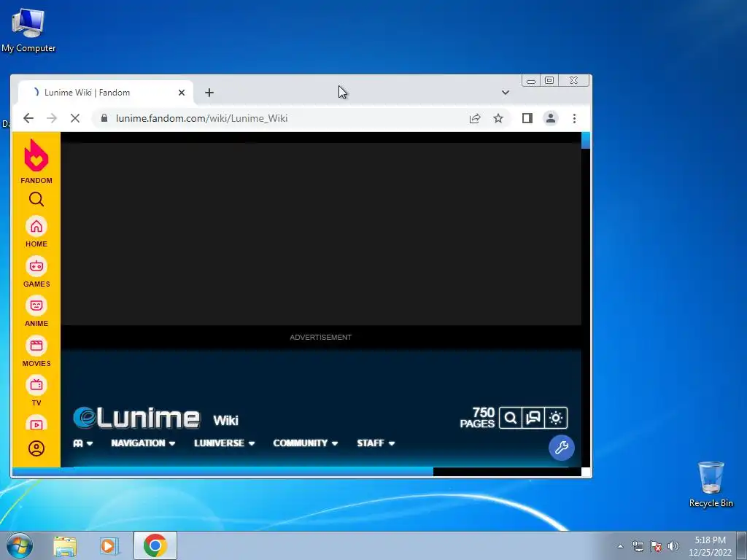Toggle light/dark theme sun icon

click(556, 418)
